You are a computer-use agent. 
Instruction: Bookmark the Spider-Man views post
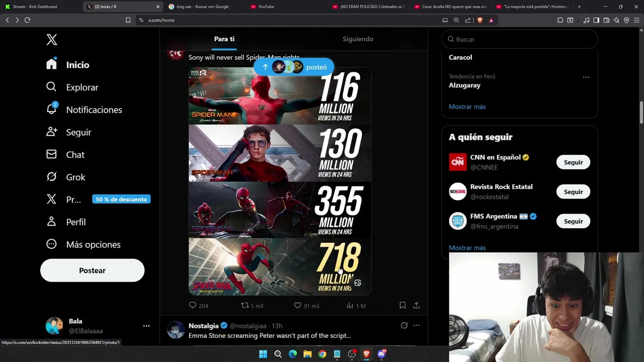coord(403,305)
